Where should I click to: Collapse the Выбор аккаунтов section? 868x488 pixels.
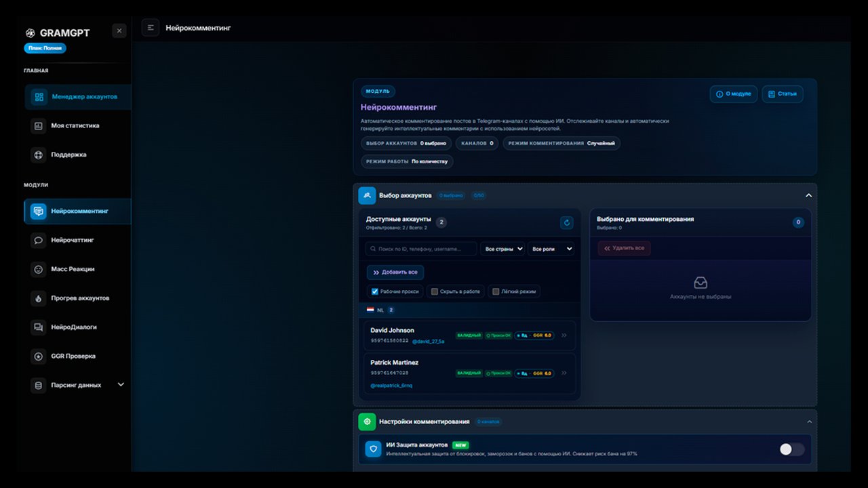point(808,195)
